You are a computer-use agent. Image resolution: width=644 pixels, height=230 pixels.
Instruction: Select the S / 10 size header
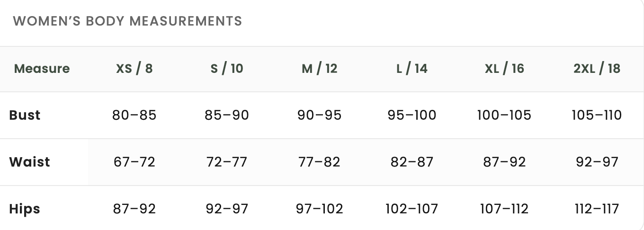tap(227, 69)
